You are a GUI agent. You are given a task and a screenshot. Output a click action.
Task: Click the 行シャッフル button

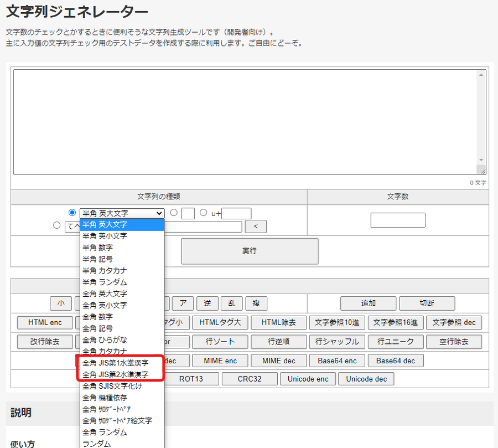click(x=338, y=342)
